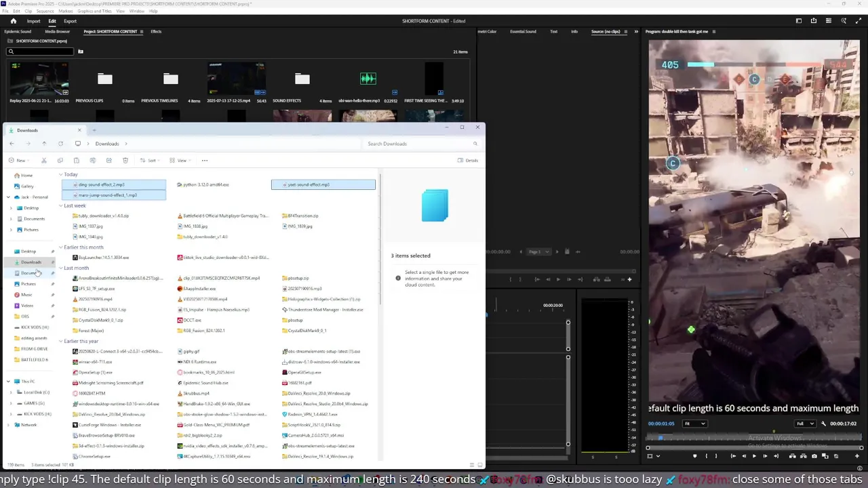Click the Share icon in Explorer toolbar
This screenshot has width=868, height=488.
tap(108, 161)
